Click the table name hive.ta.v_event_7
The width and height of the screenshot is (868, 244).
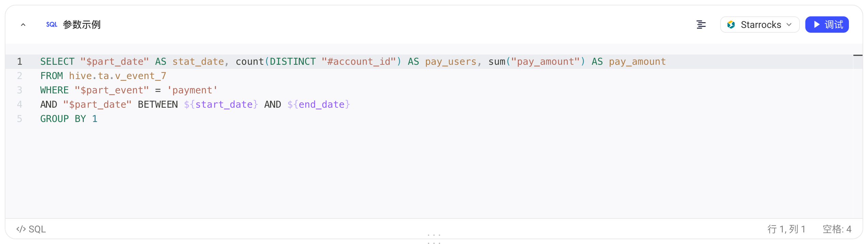click(118, 76)
